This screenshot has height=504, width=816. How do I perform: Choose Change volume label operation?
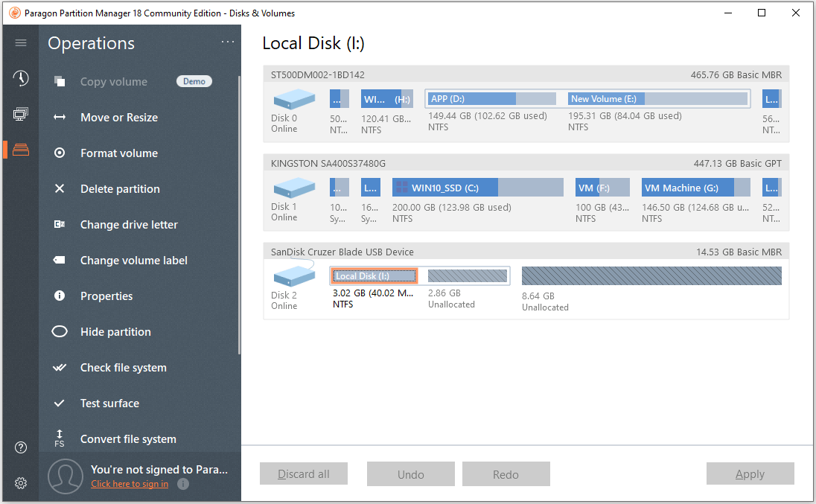coord(134,260)
